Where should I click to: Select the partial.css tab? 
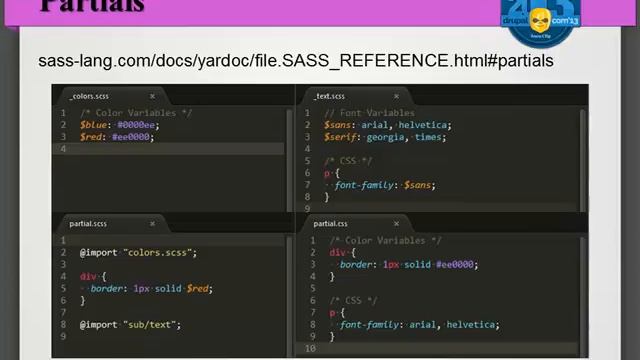point(330,224)
